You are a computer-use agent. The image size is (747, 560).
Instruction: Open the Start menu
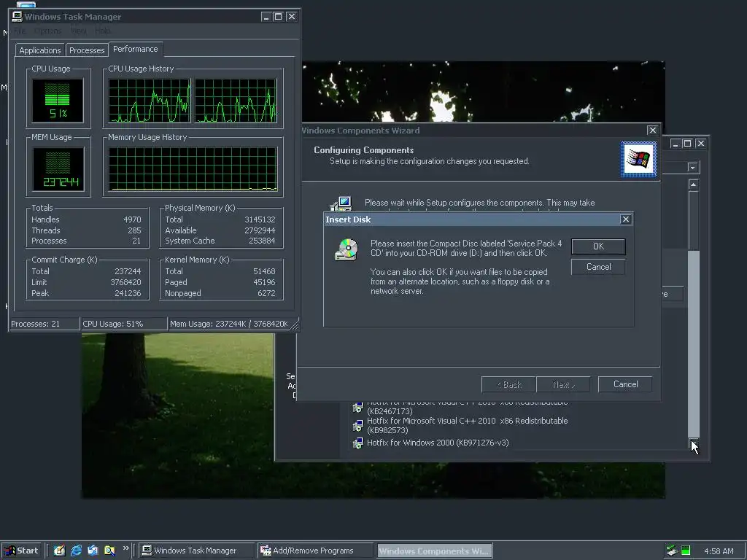click(x=22, y=551)
